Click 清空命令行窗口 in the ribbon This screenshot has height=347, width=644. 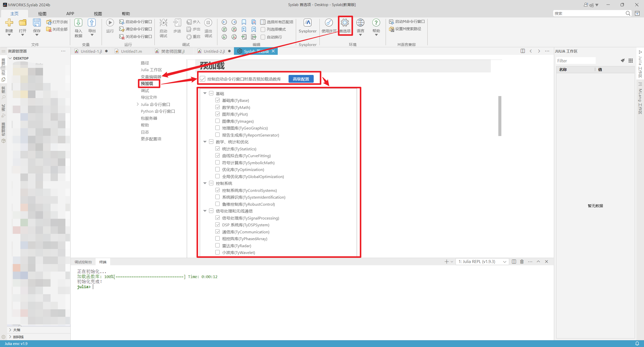click(136, 29)
